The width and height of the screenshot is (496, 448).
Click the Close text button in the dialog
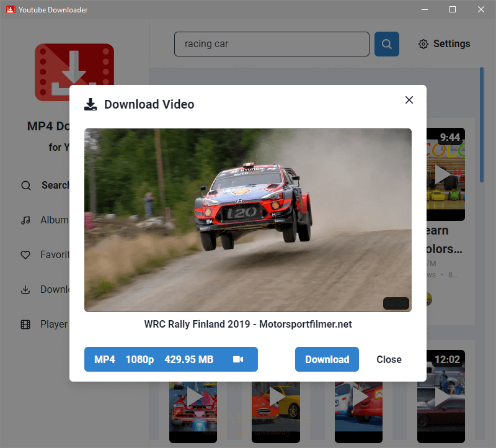pyautogui.click(x=389, y=359)
